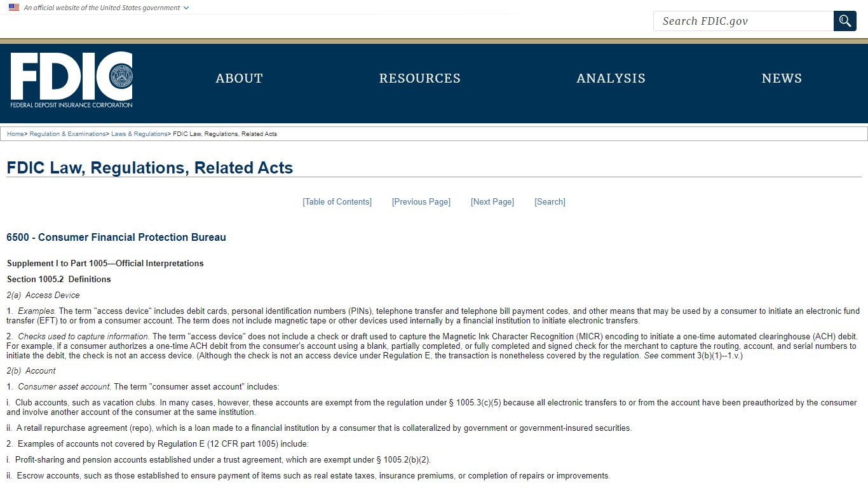Go to the Previous Page link
The width and height of the screenshot is (868, 488).
coord(421,202)
